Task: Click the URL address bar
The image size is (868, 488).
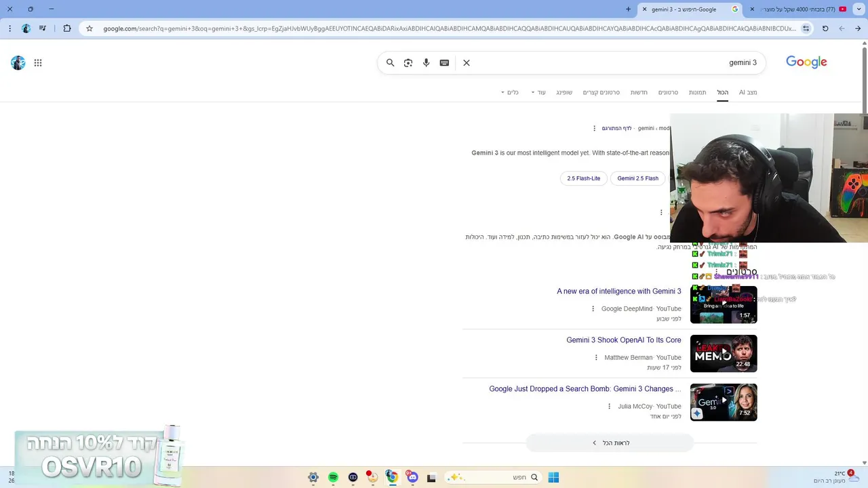Action: pos(449,28)
